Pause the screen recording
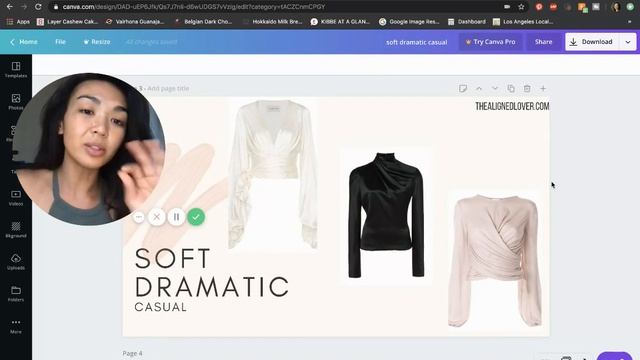Image resolution: width=640 pixels, height=360 pixels. click(x=176, y=217)
